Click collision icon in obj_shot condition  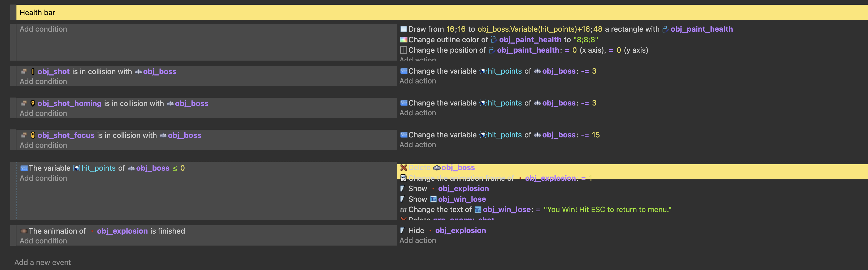tap(24, 71)
